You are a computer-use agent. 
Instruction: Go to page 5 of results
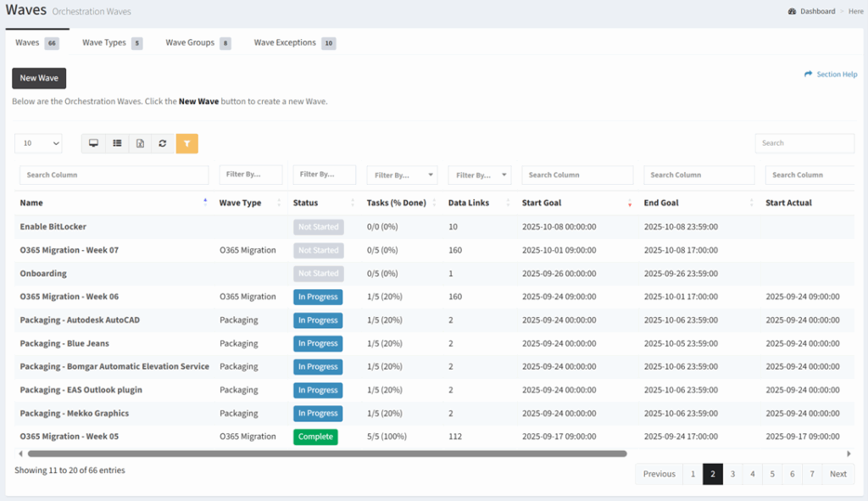coord(771,473)
